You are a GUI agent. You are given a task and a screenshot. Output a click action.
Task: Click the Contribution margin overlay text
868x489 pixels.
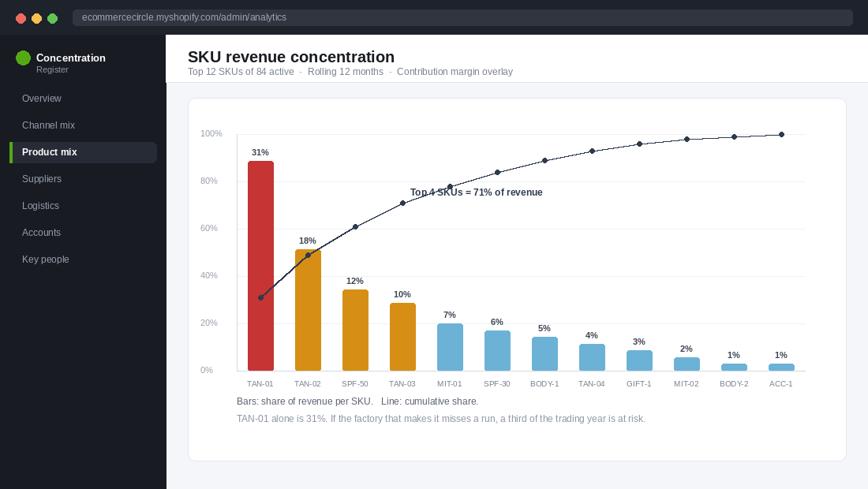click(x=455, y=72)
